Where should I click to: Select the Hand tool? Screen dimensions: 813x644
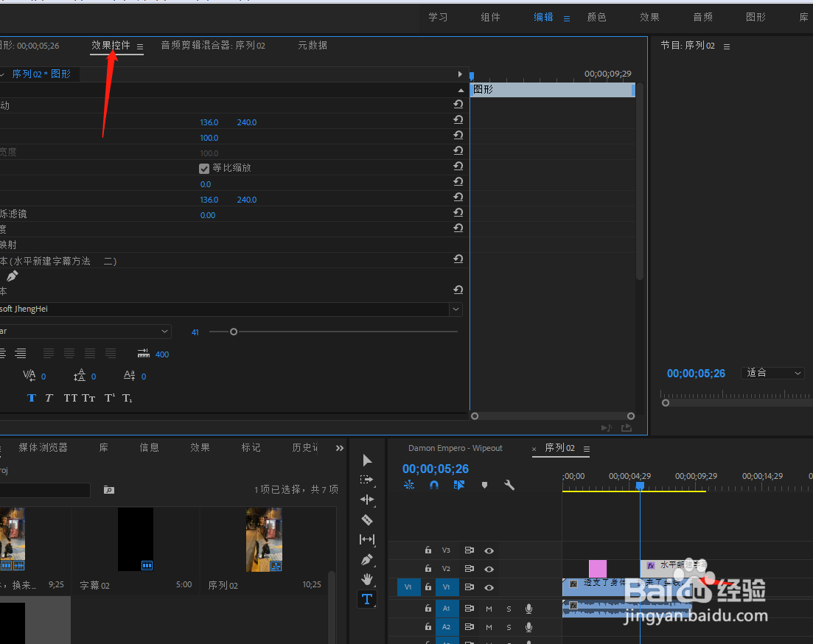(x=367, y=579)
